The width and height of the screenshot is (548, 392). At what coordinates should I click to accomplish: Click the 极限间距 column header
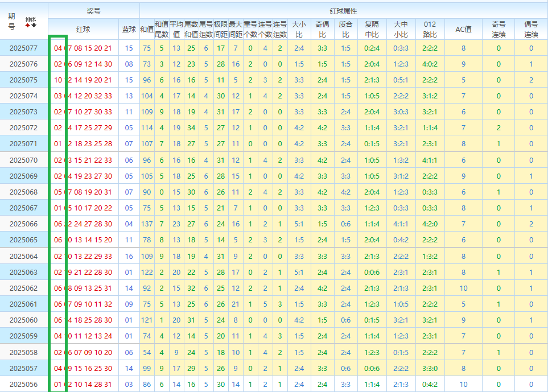(221, 30)
